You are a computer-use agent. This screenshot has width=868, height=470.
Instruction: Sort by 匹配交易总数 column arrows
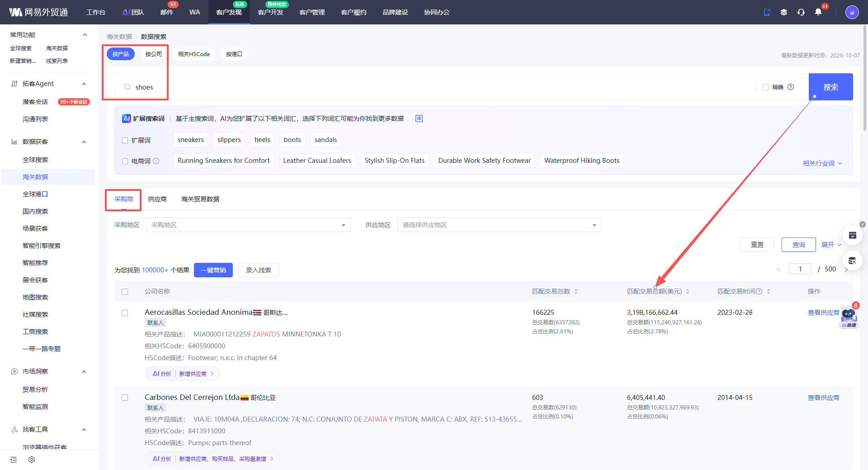point(576,292)
